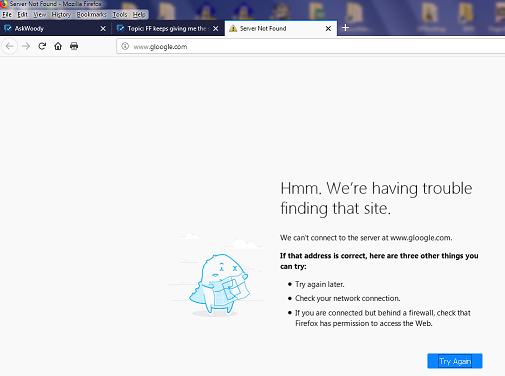Click the 'Hmm. We're having trouble' heading
The width and height of the screenshot is (505, 376).
tap(376, 198)
